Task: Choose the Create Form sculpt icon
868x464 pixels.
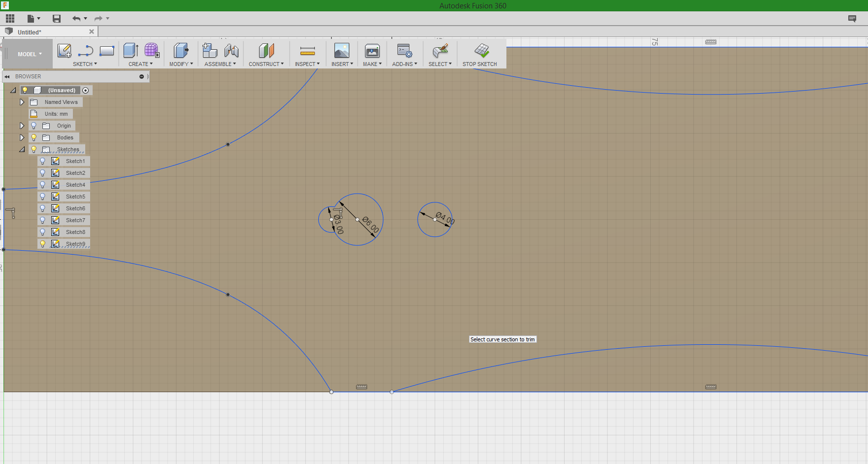Action: (x=152, y=50)
